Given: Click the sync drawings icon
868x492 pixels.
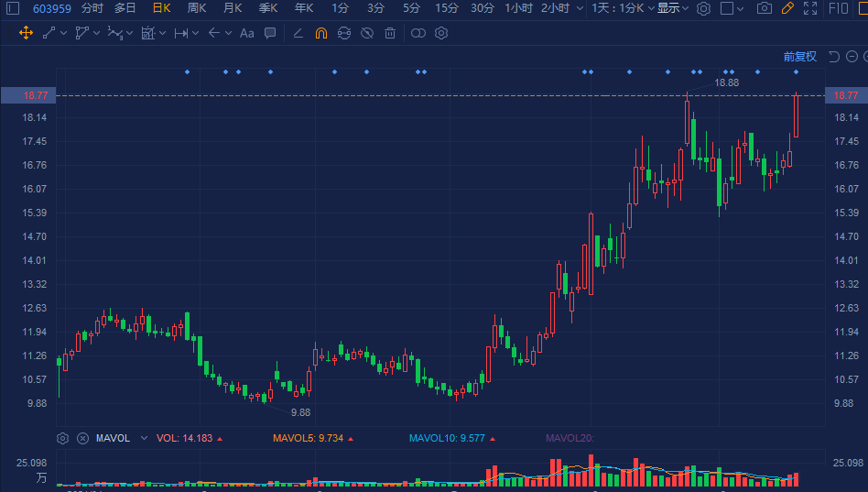Looking at the screenshot, I should coord(344,33).
